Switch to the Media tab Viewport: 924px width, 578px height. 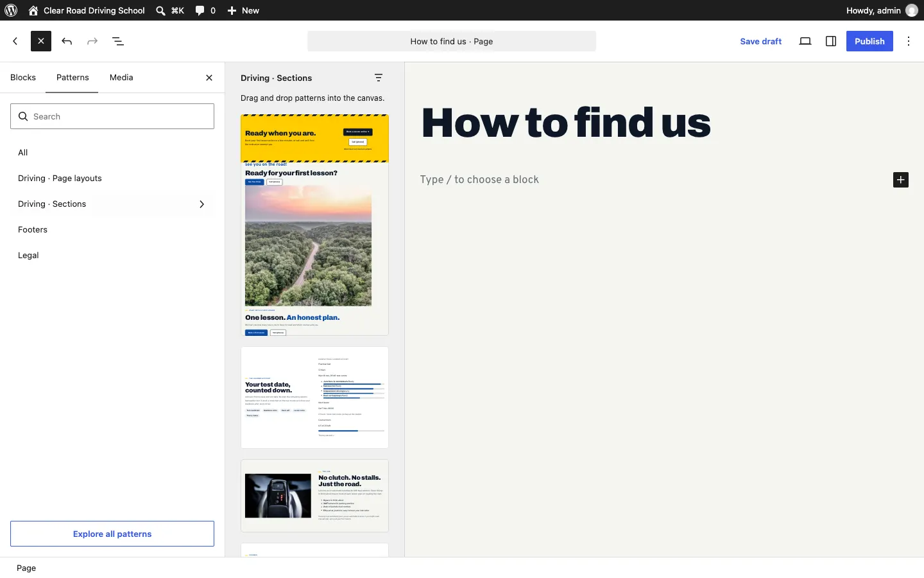121,78
